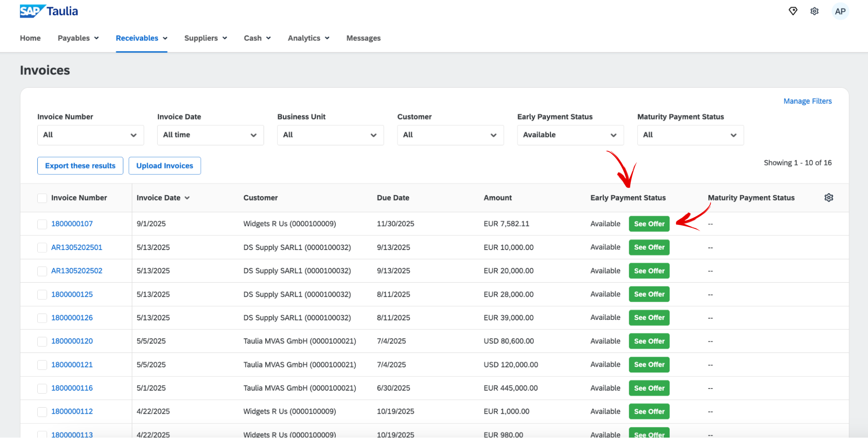Check the box for invoice 1800000121
The height and width of the screenshot is (438, 868).
point(42,365)
